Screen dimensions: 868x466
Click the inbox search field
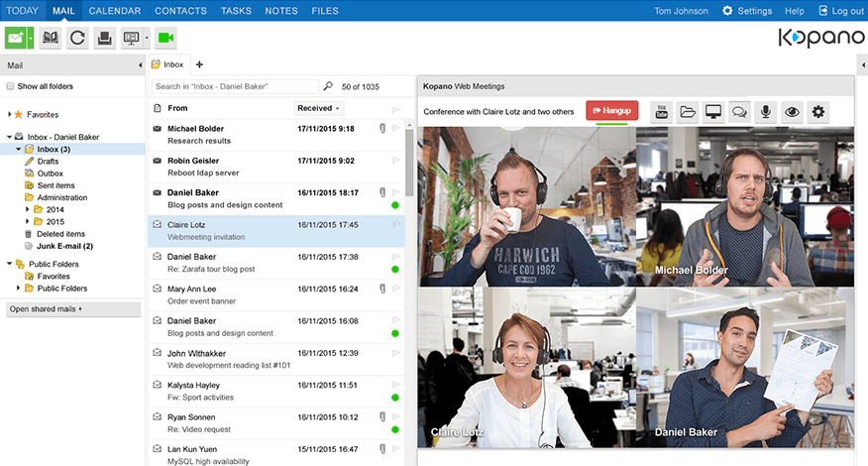236,87
